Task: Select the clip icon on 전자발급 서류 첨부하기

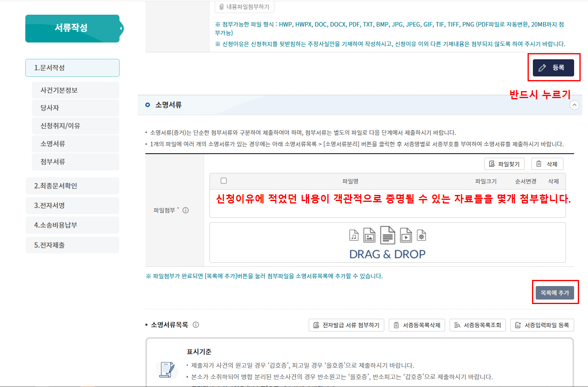Action: coord(316,325)
